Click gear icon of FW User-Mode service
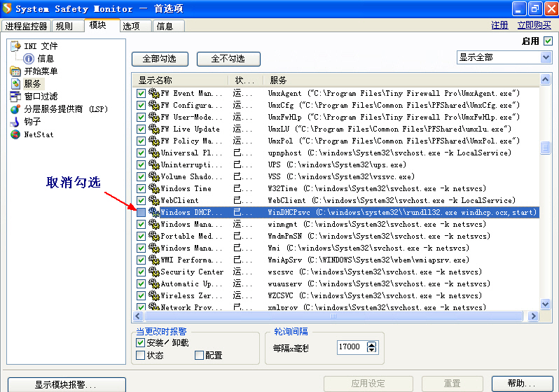Viewport: 559px width, 392px height. [153, 117]
